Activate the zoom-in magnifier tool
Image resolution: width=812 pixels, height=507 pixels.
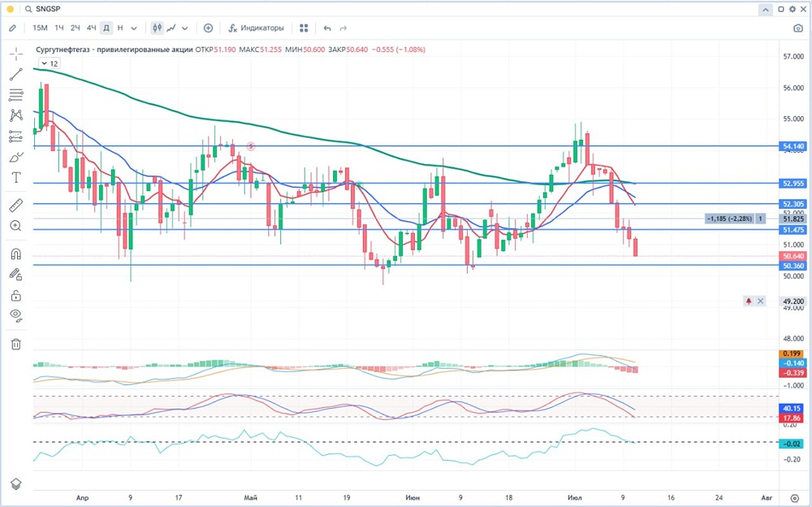pyautogui.click(x=15, y=225)
